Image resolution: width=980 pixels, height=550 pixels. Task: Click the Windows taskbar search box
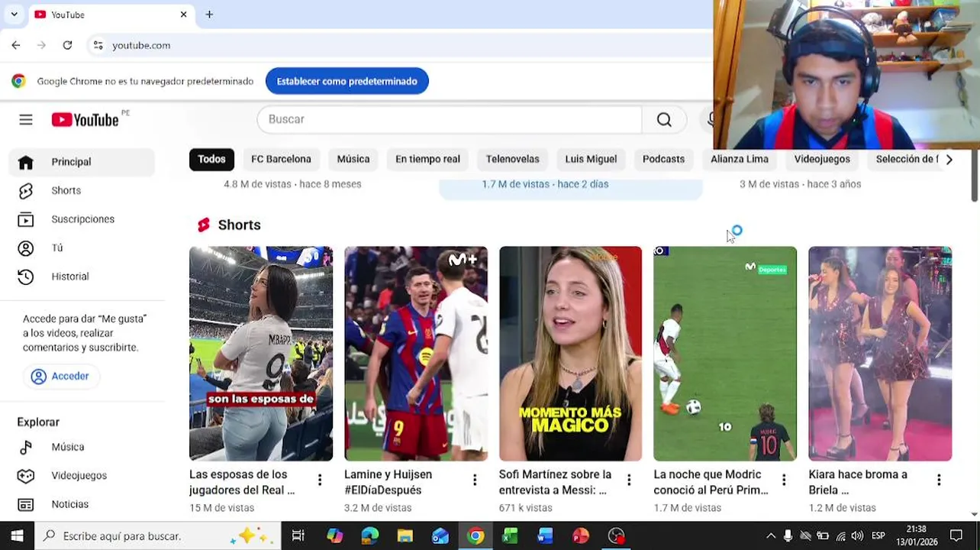click(158, 536)
